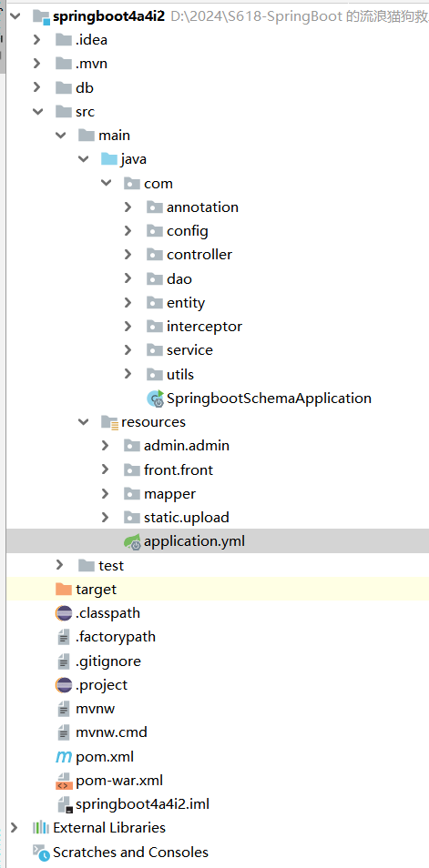Select the interceptor package
This screenshot has width=429, height=868.
(204, 327)
